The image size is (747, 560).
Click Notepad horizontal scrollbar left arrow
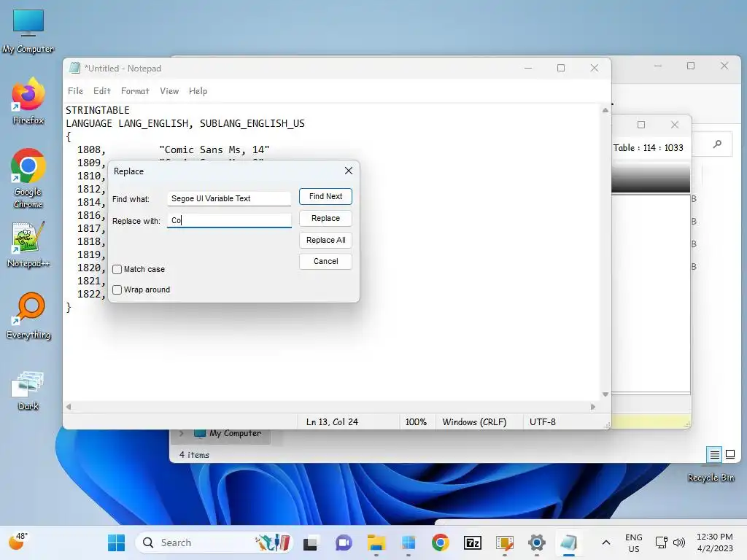click(x=69, y=407)
